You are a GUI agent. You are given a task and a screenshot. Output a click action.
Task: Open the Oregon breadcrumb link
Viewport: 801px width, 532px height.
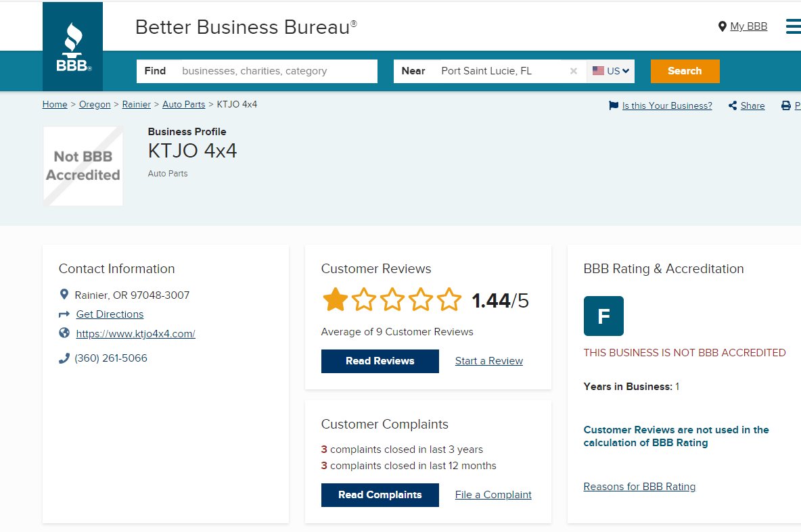[95, 104]
